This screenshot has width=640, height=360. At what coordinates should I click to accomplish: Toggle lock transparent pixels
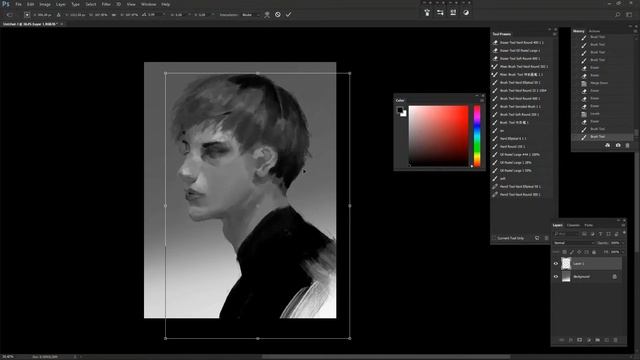tap(564, 252)
